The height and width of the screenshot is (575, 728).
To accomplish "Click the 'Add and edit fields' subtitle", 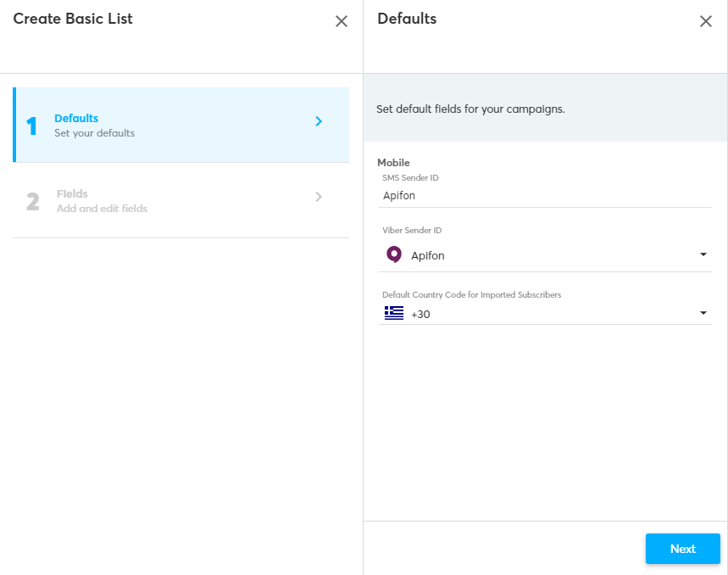I will point(102,209).
